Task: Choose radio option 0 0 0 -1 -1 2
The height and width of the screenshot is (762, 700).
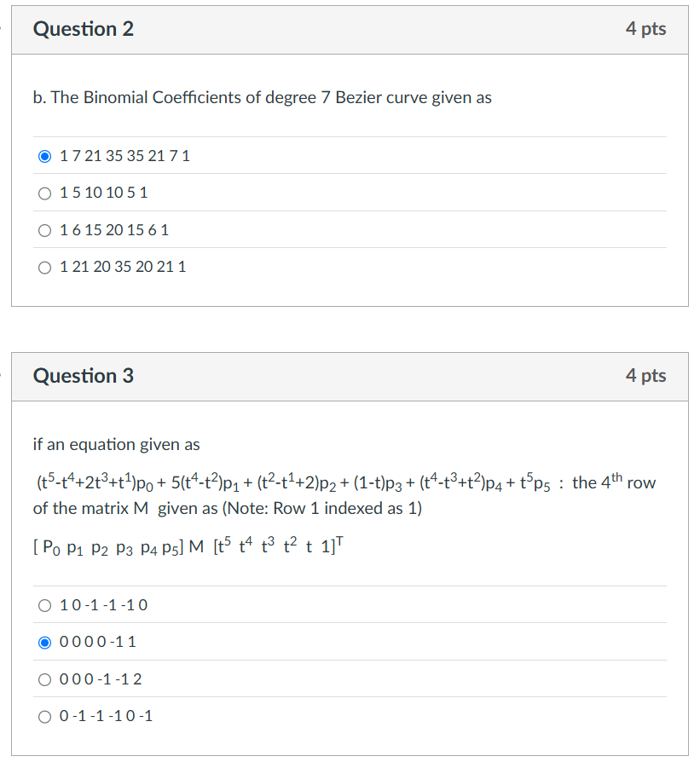Action: click(x=44, y=679)
